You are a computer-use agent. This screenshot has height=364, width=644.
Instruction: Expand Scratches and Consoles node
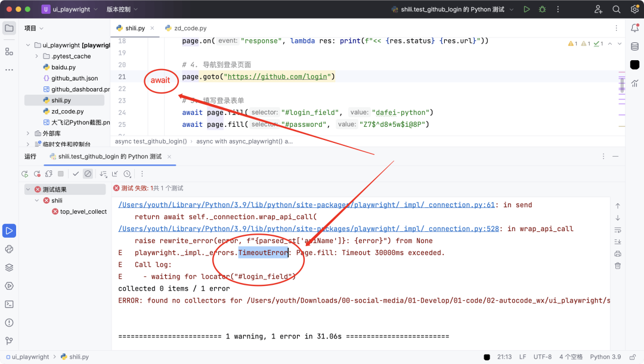point(28,144)
